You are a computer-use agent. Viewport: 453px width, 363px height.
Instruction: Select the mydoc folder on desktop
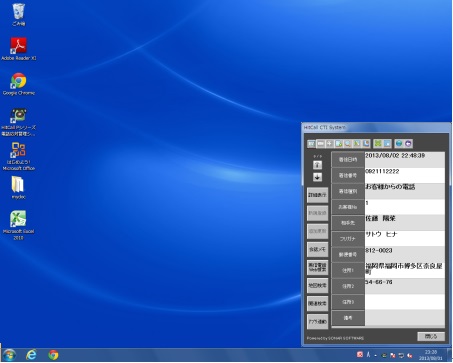(18, 188)
